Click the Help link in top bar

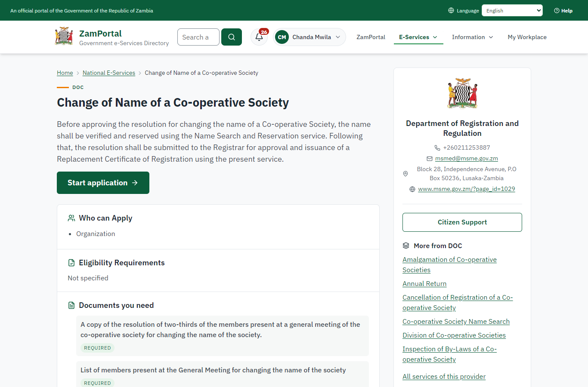(563, 11)
